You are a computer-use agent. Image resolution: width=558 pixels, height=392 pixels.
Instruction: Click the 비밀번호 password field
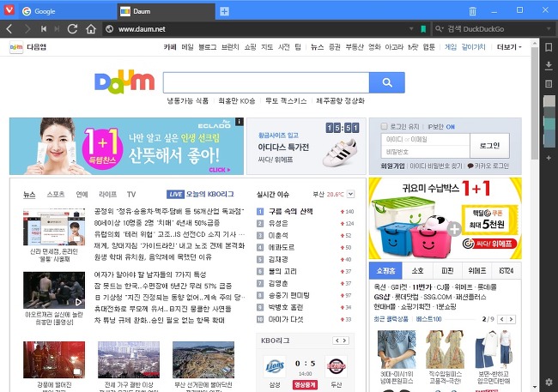click(426, 152)
